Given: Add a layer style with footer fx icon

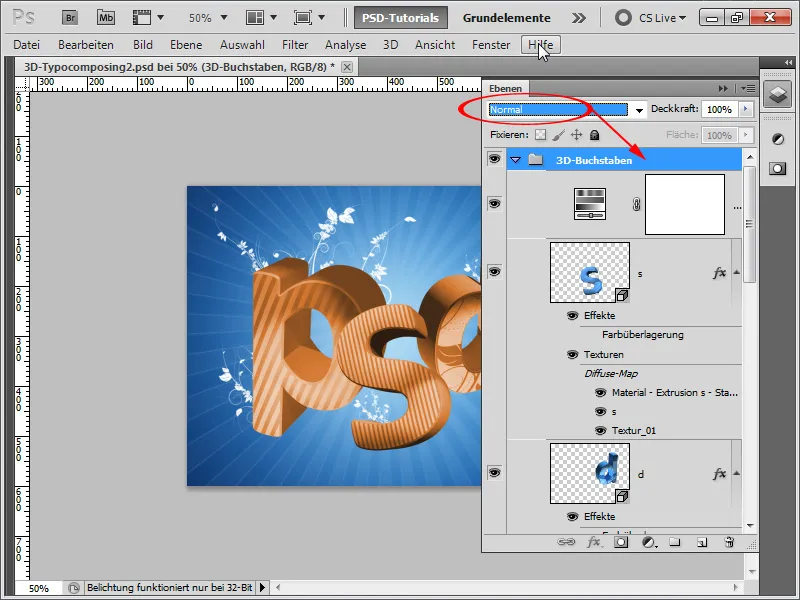Looking at the screenshot, I should point(594,542).
